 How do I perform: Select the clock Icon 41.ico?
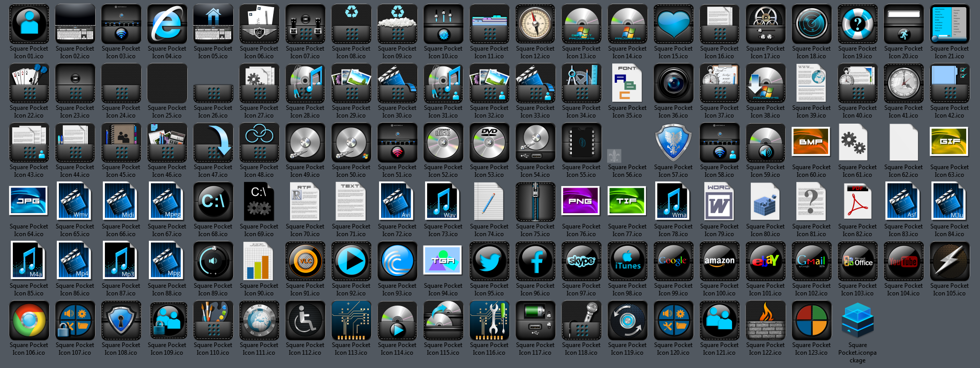[904, 83]
